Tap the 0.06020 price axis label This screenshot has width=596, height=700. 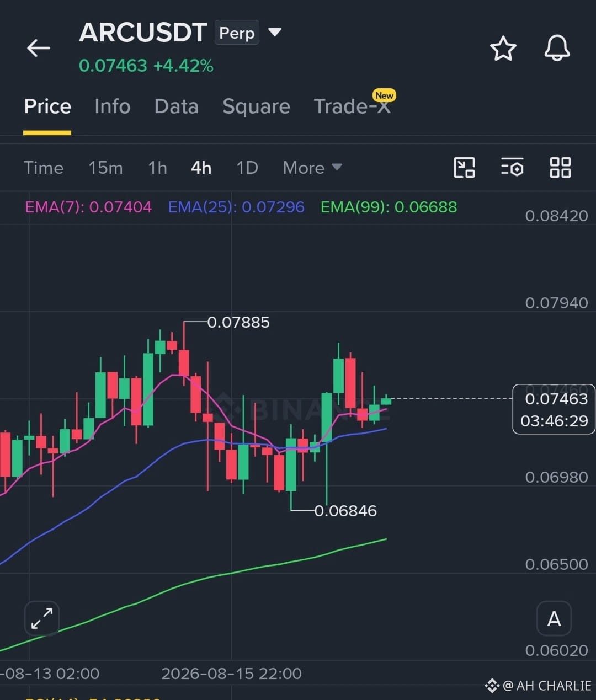coord(556,650)
